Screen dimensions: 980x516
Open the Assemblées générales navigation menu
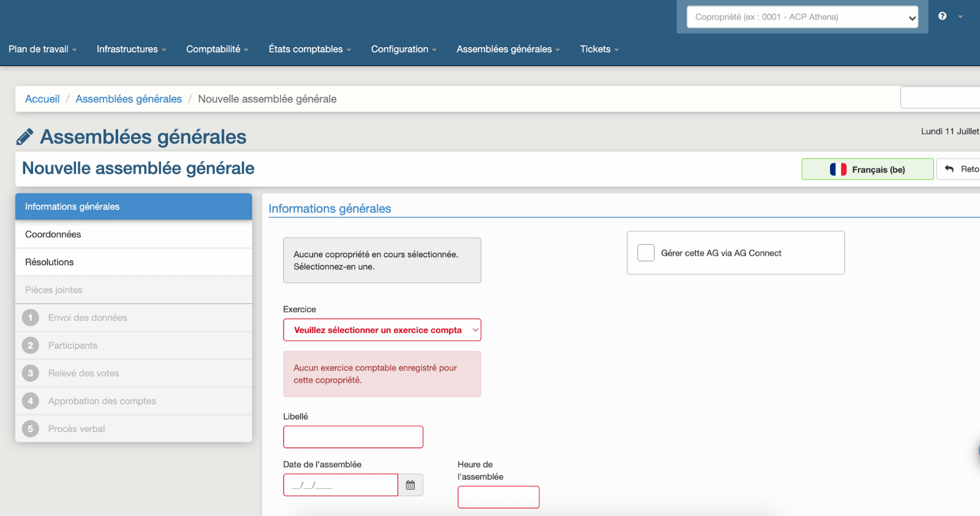(x=508, y=49)
